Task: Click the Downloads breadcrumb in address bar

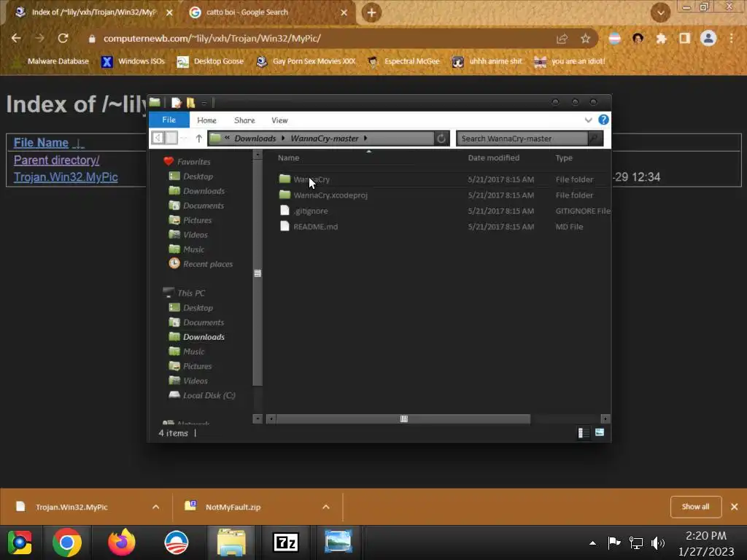Action: [x=255, y=139]
